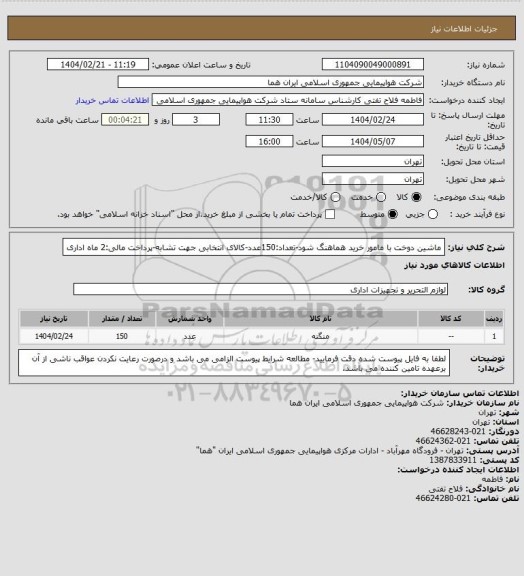The width and height of the screenshot is (524, 576).
Task: Click the buyer notes text box
Action: click(234, 363)
